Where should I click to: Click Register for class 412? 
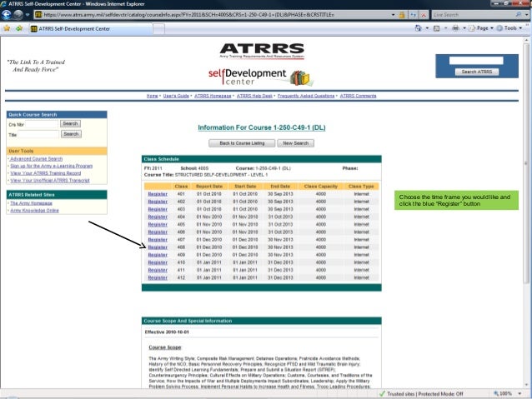coord(158,277)
